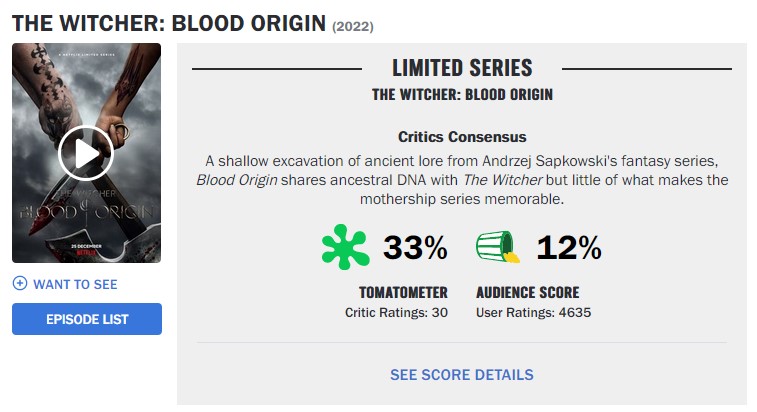This screenshot has height=412, width=757.
Task: Click the 12% audience score
Action: pos(569,247)
